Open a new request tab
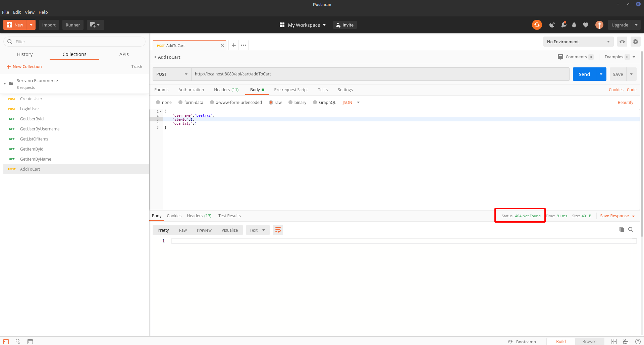Screen dimensions: 644x345 pyautogui.click(x=234, y=45)
